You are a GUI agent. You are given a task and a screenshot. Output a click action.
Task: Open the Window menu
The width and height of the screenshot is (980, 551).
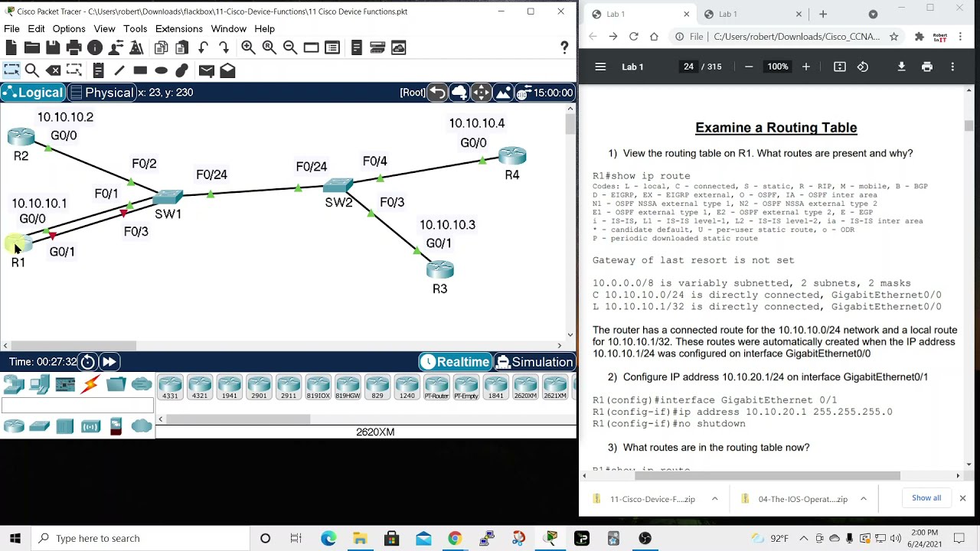(228, 29)
